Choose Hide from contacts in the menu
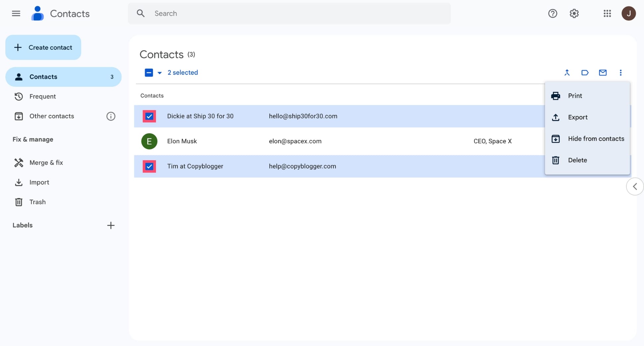 [587, 139]
